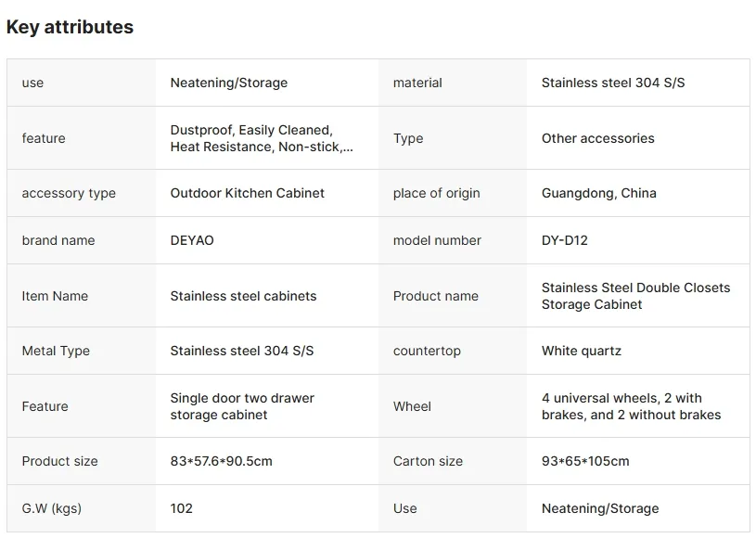
Task: Click the Key attributes heading
Action: click(x=70, y=27)
